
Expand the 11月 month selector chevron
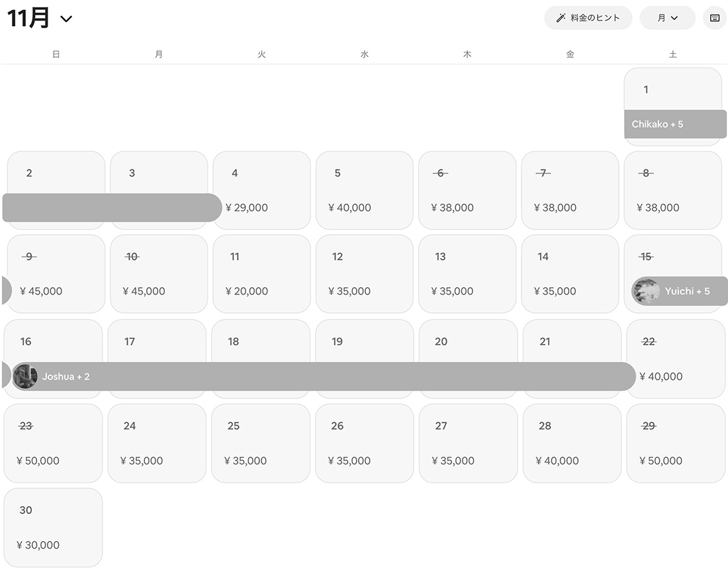(x=66, y=19)
